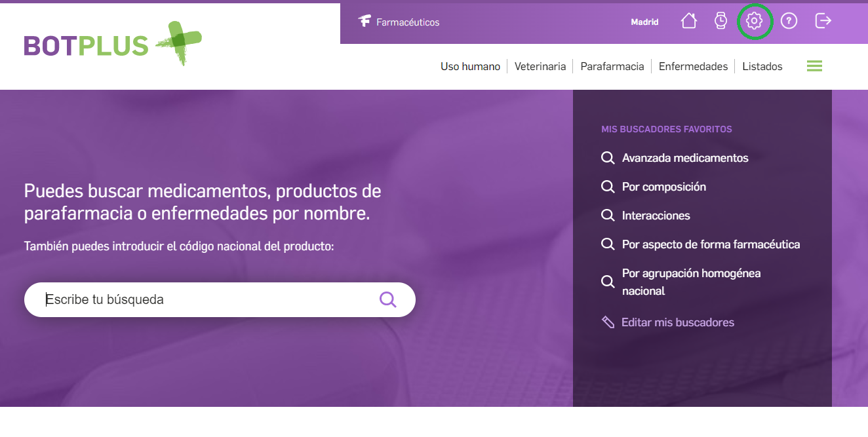The height and width of the screenshot is (437, 868).
Task: Focus the Escribe tu búsqueda field
Action: click(x=203, y=299)
